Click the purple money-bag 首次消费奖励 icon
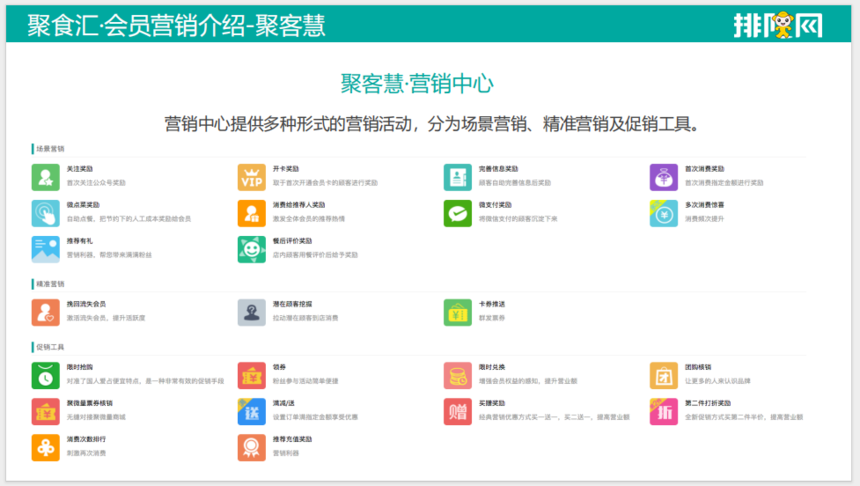860x486 pixels. (x=664, y=177)
